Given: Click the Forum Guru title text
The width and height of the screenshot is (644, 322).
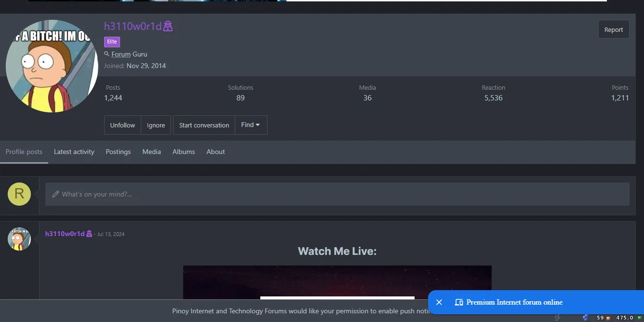Looking at the screenshot, I should [129, 54].
